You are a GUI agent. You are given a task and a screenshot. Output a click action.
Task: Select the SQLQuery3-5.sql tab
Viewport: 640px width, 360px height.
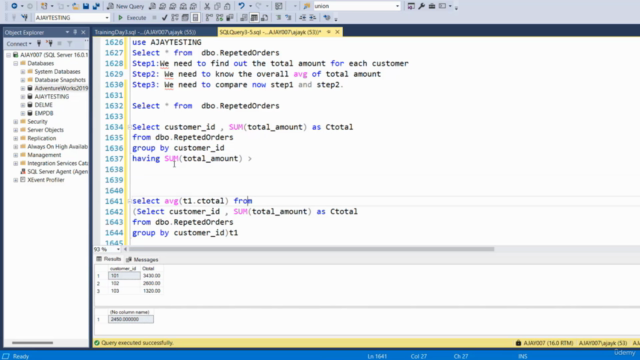(x=270, y=32)
